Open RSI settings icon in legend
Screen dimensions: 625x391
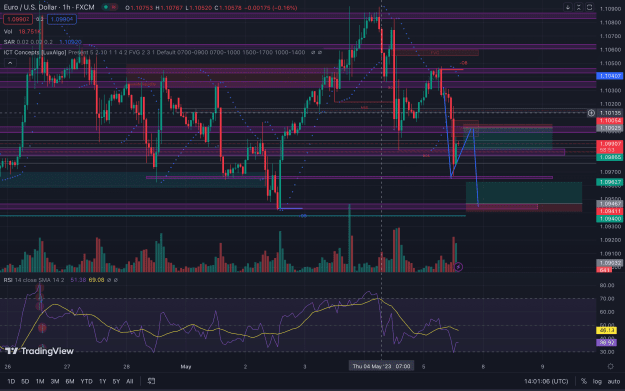(x=116, y=280)
